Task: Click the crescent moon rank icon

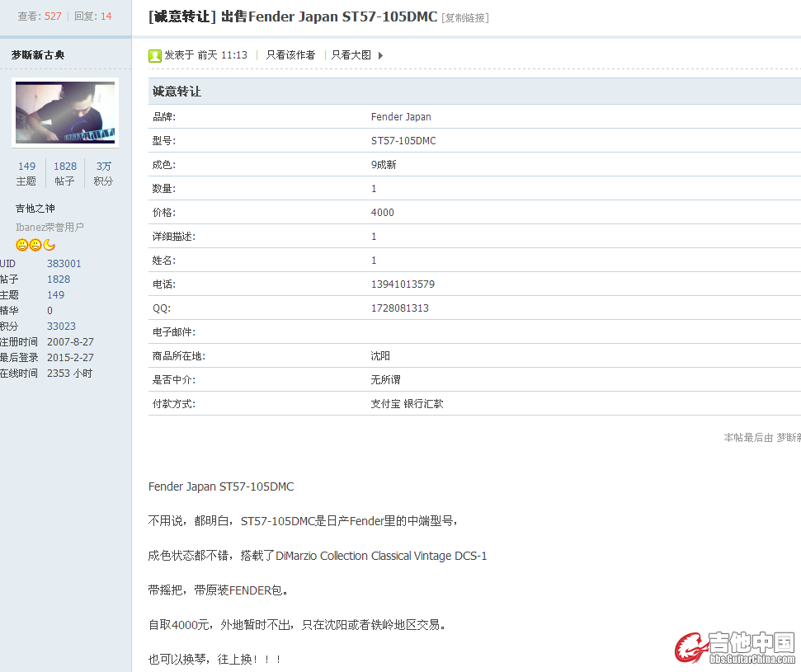Action: pyautogui.click(x=49, y=245)
